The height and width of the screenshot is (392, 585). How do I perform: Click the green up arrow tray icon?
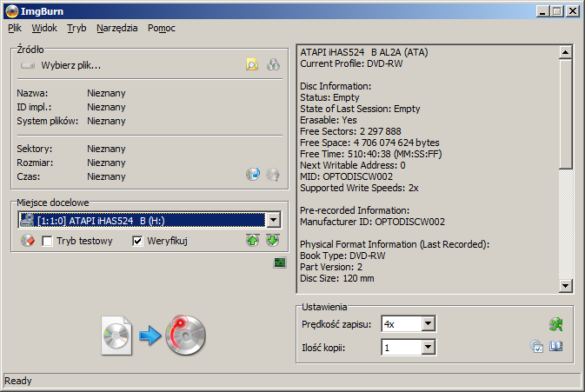click(x=253, y=241)
